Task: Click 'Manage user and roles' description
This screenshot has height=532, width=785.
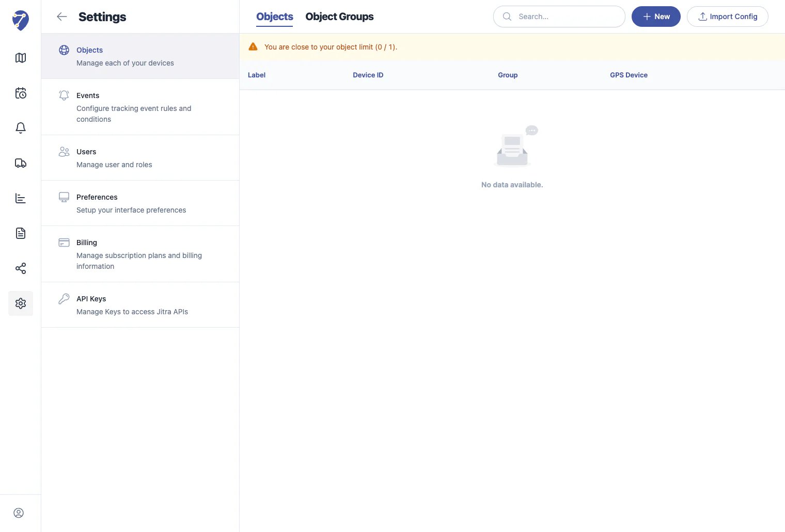Action: [x=114, y=165]
